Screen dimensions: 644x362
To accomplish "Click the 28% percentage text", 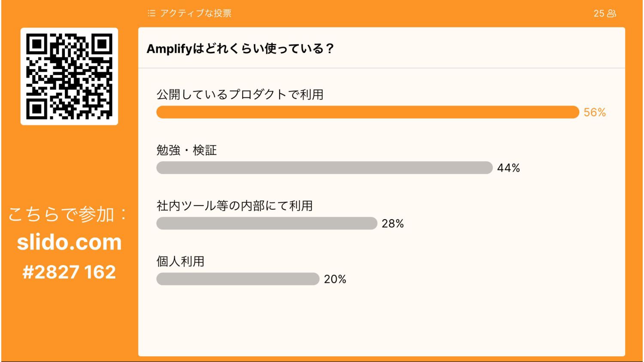I will [x=393, y=223].
